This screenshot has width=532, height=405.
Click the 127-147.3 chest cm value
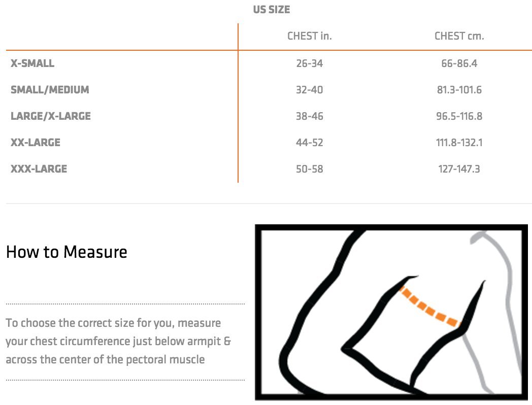click(x=459, y=169)
